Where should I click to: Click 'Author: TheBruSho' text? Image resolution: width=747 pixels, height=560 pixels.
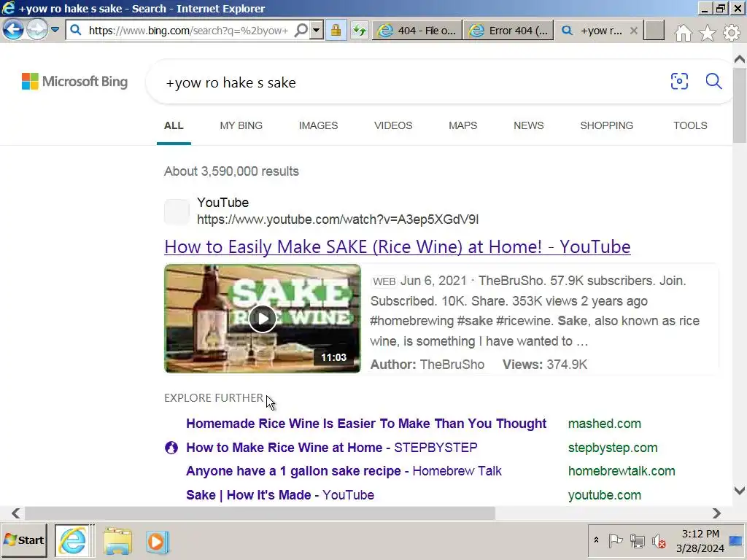(427, 365)
